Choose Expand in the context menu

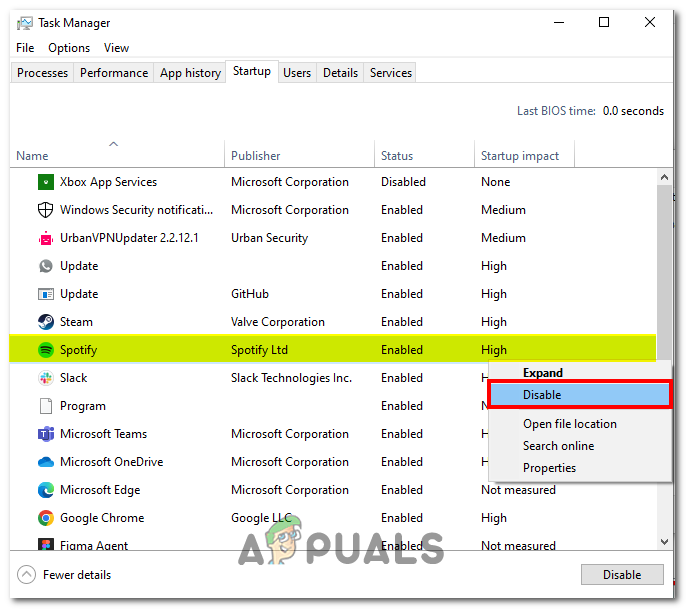543,373
